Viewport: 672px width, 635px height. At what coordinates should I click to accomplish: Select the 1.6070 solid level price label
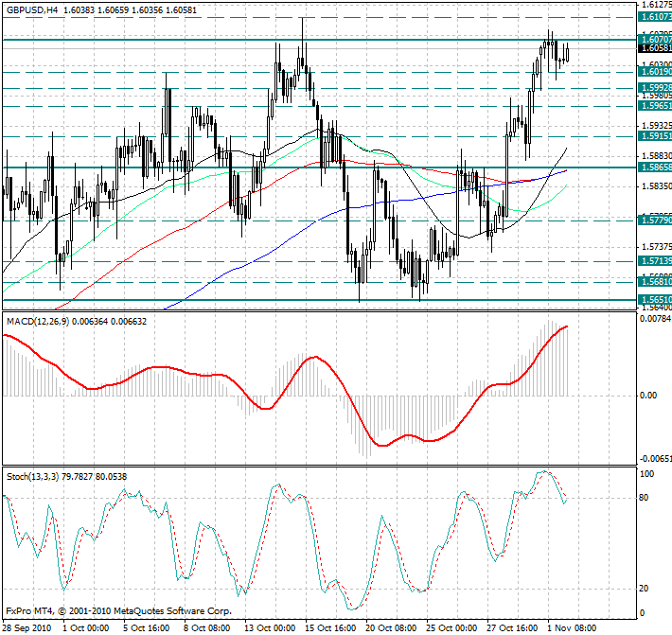coord(655,39)
